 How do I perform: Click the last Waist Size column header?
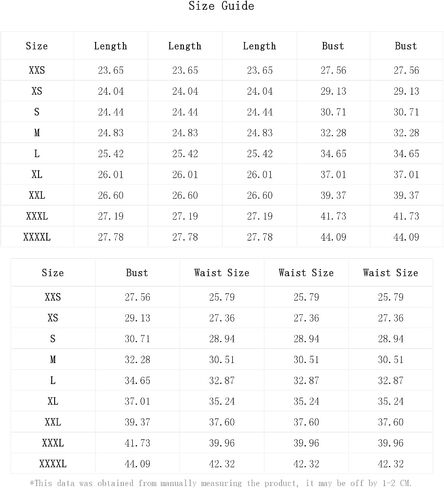390,273
